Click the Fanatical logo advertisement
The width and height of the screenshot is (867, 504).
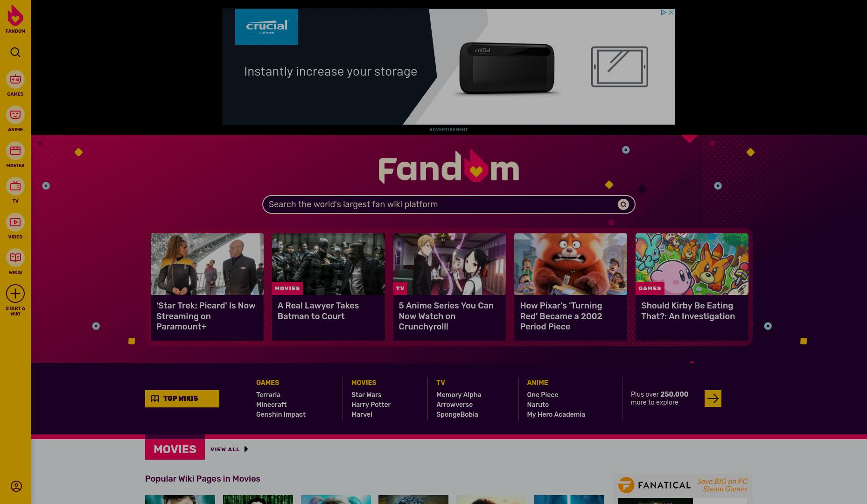pos(654,485)
